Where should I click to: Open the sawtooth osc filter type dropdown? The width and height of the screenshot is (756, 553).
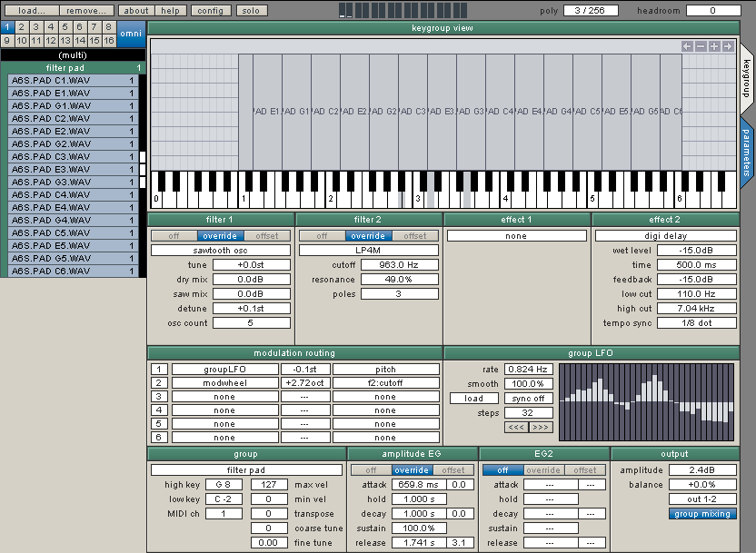click(221, 250)
